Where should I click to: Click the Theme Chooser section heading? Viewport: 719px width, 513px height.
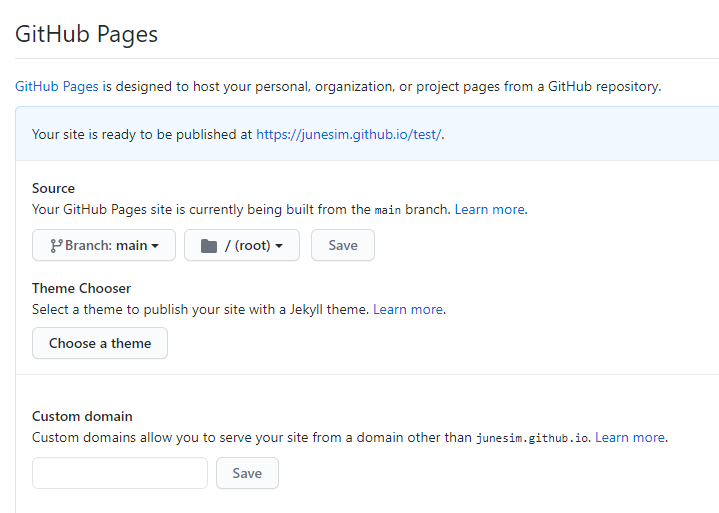pyautogui.click(x=81, y=288)
